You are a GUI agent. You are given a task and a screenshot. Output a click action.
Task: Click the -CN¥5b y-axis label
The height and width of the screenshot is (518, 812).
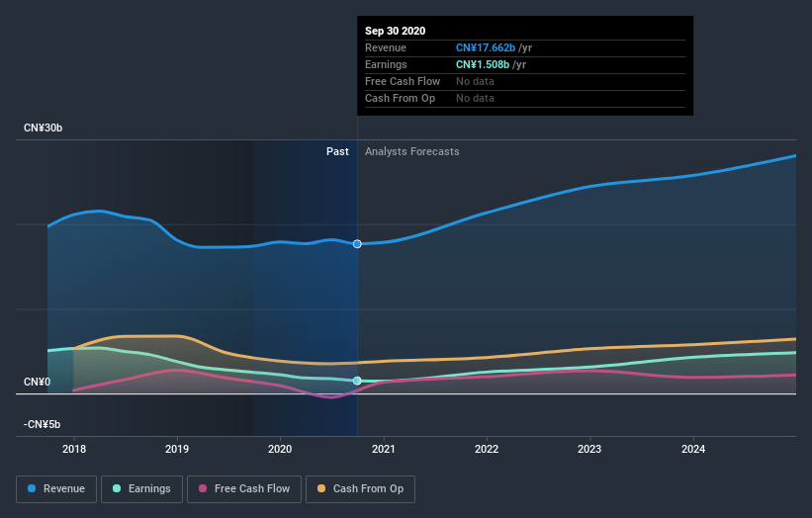pos(42,424)
